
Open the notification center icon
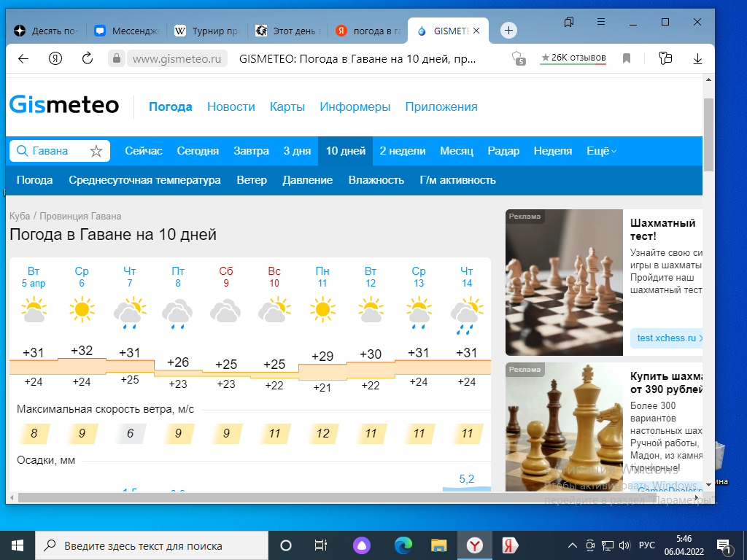click(724, 545)
